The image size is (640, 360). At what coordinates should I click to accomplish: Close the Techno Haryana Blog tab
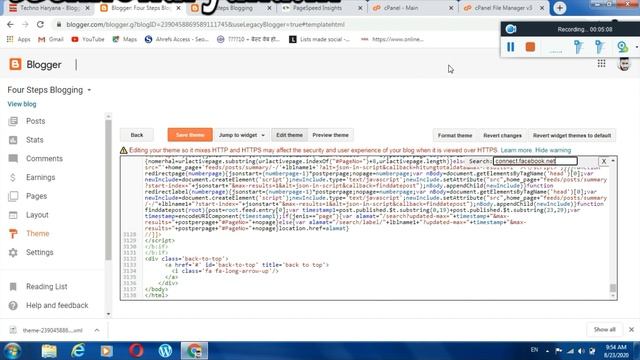pos(87,8)
